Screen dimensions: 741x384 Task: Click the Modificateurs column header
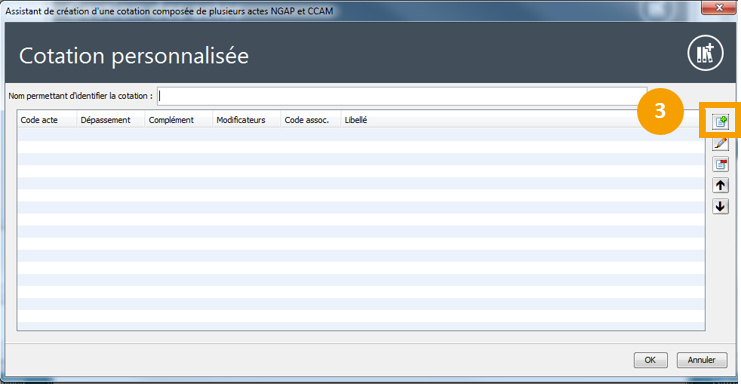click(x=247, y=120)
